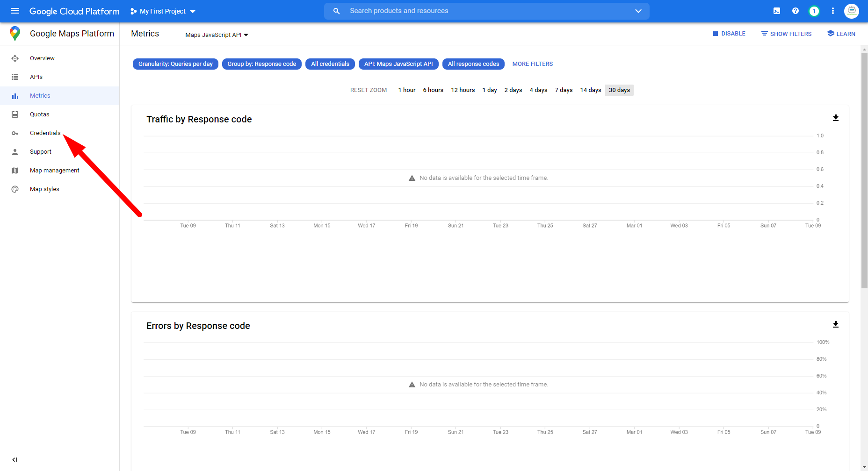Open Map styles page

44,189
